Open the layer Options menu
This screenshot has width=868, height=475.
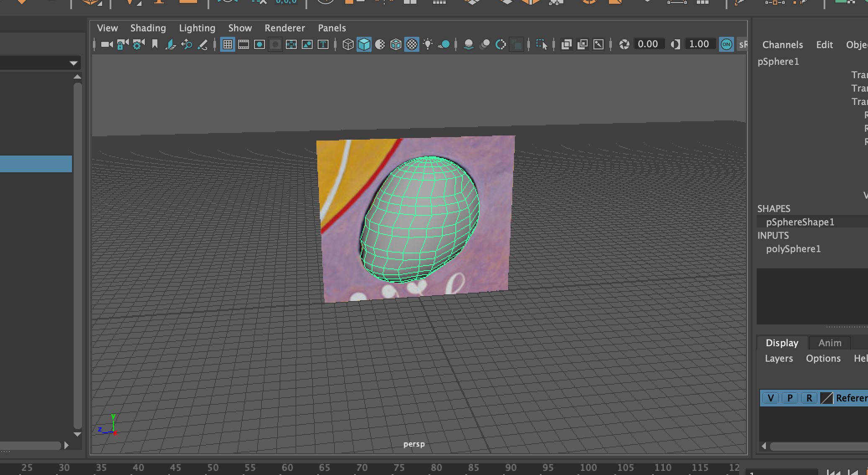pyautogui.click(x=823, y=358)
